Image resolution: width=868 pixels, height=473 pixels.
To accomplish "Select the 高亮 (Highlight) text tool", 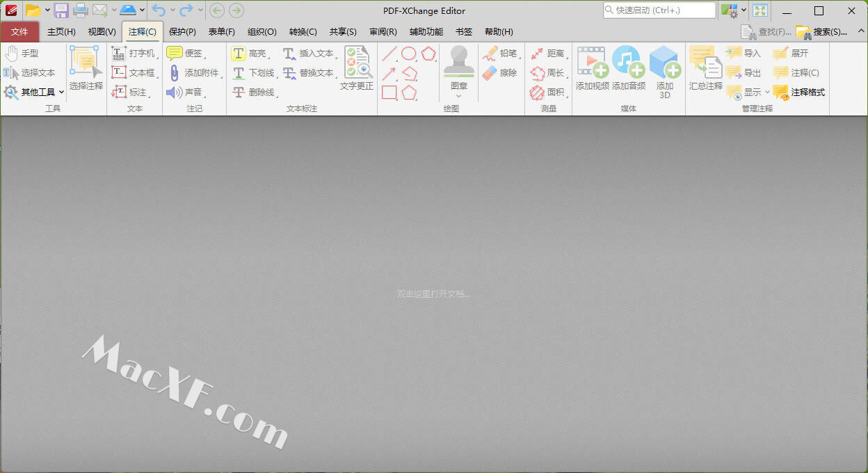I will pos(249,54).
